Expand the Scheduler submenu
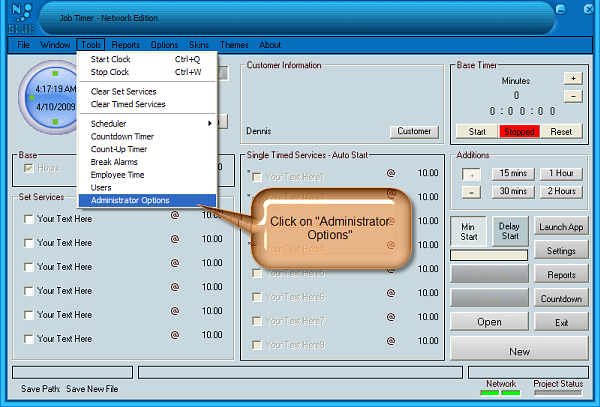 [x=148, y=124]
